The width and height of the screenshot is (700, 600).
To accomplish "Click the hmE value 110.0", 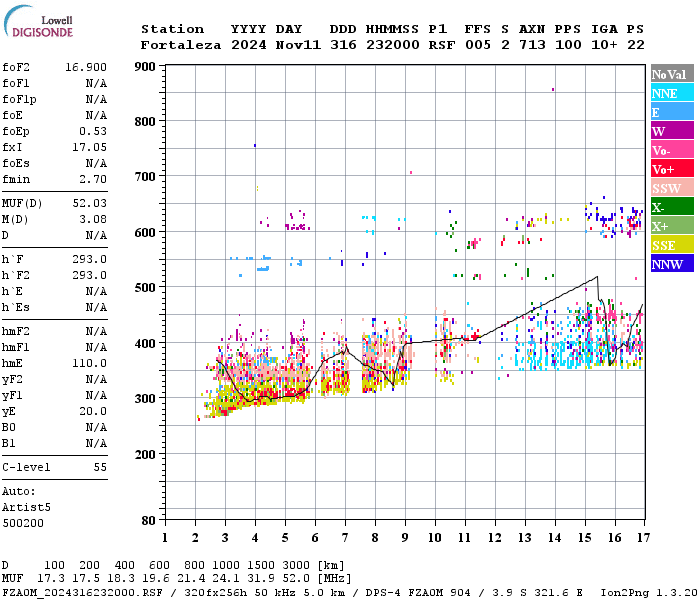I will click(x=89, y=363).
